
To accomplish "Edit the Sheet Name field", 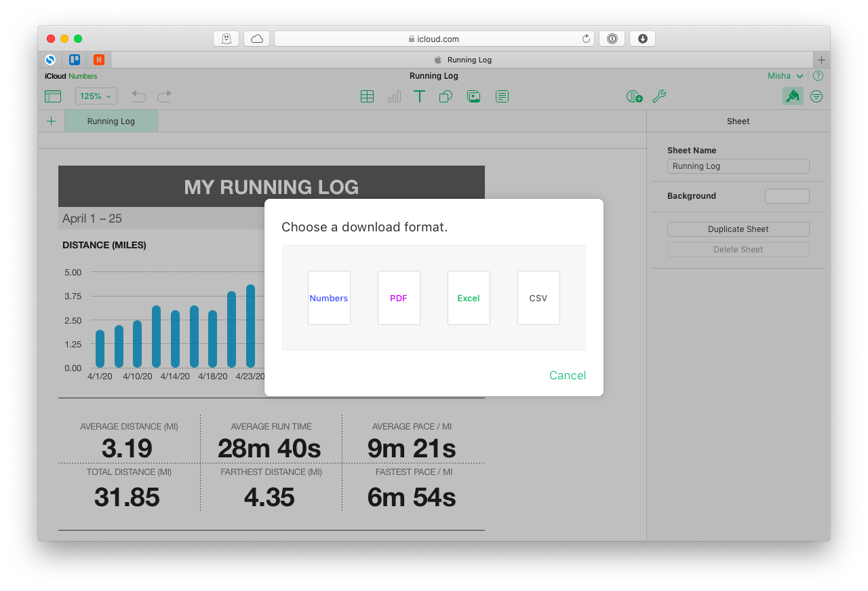I will [738, 166].
